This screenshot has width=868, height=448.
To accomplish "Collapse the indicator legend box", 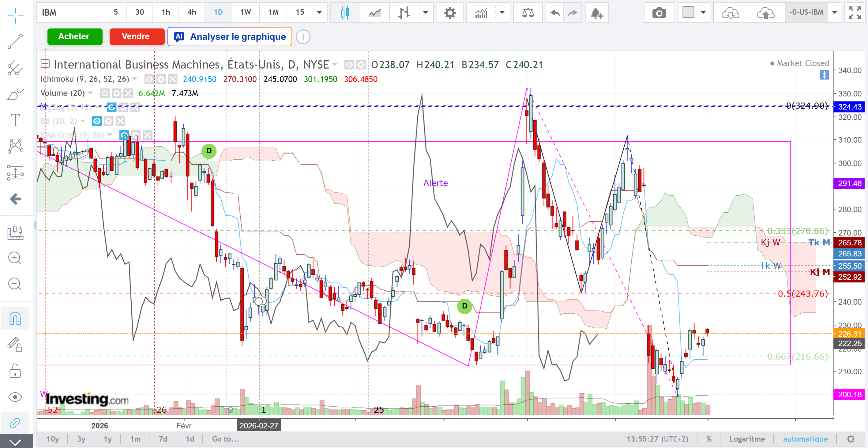I will point(45,64).
